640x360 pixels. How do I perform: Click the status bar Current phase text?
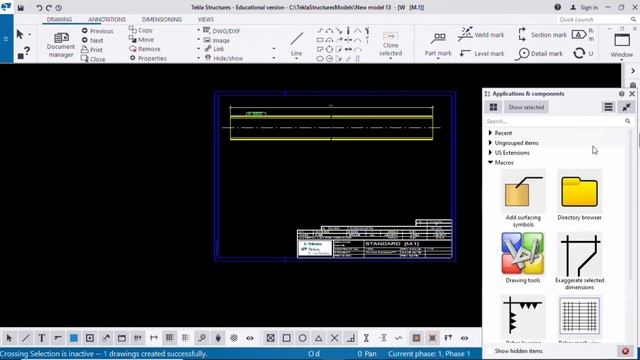(429, 353)
